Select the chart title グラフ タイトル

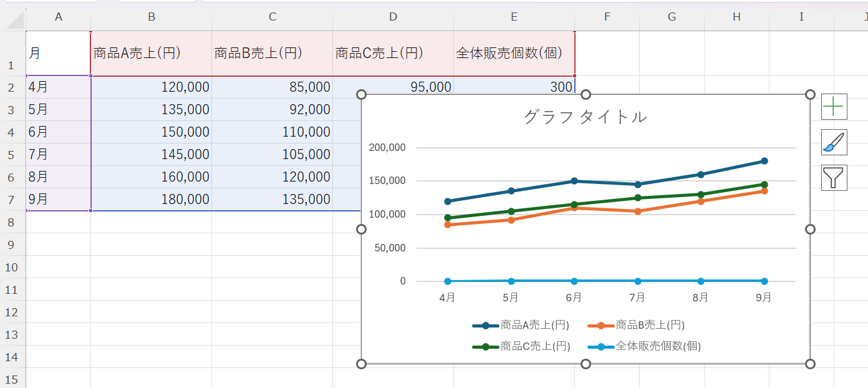[x=585, y=117]
